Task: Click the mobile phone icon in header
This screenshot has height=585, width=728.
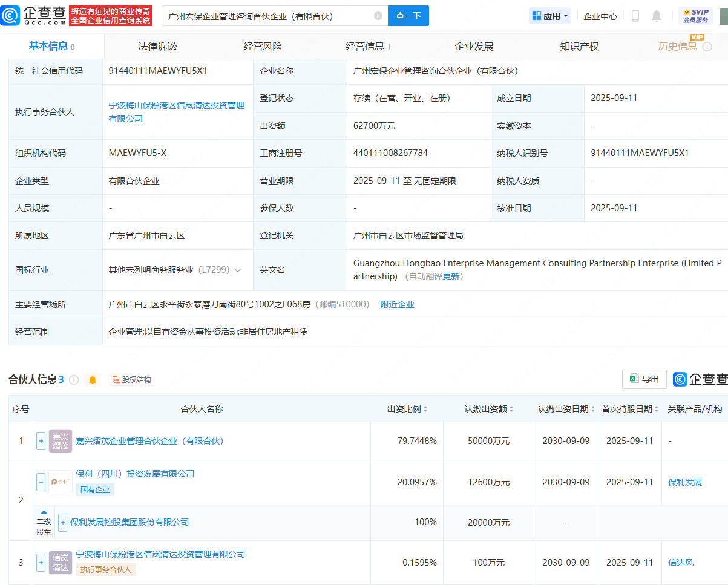Action: coord(635,16)
